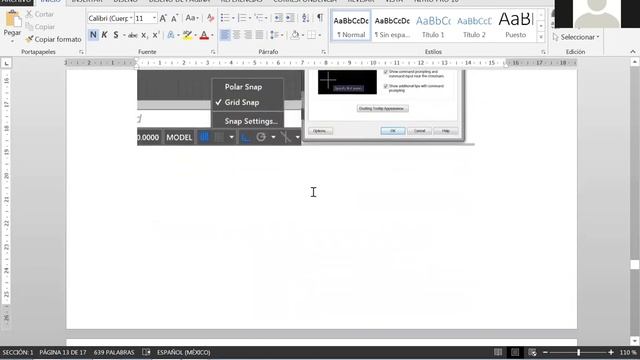Screen dimensions: 640x360
Task: Clear all formatting with eraser icon
Action: (211, 18)
